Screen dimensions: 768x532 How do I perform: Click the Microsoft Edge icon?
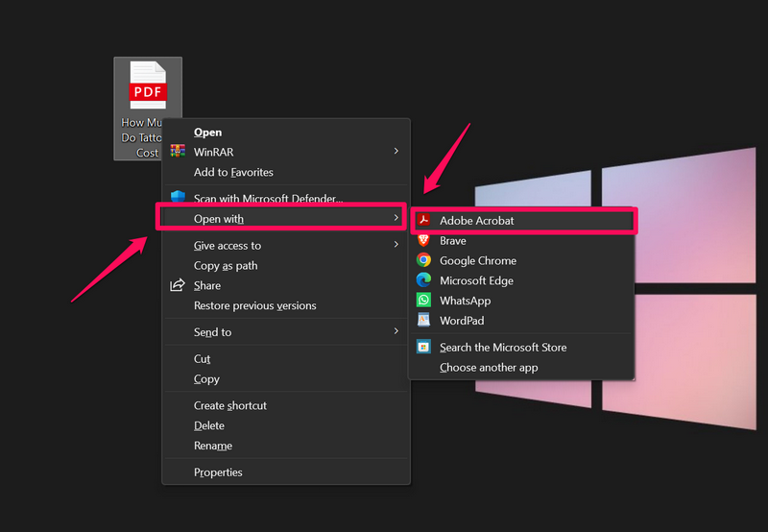(423, 280)
